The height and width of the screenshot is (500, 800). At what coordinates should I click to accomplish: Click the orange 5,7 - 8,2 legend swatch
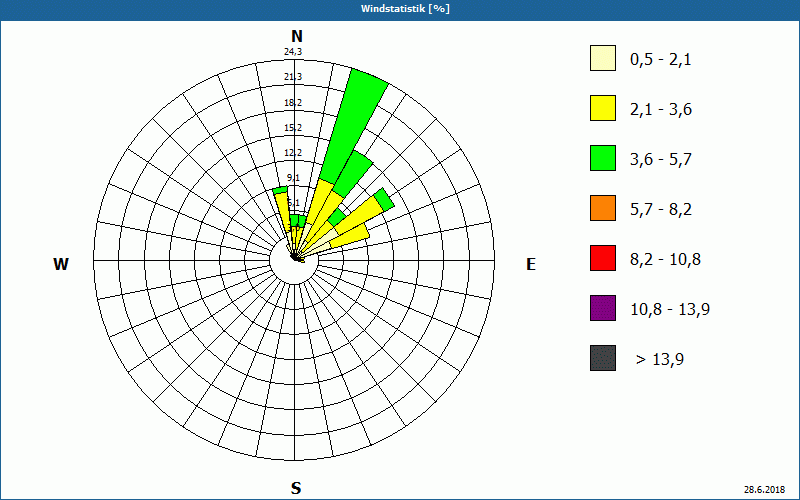click(x=603, y=208)
